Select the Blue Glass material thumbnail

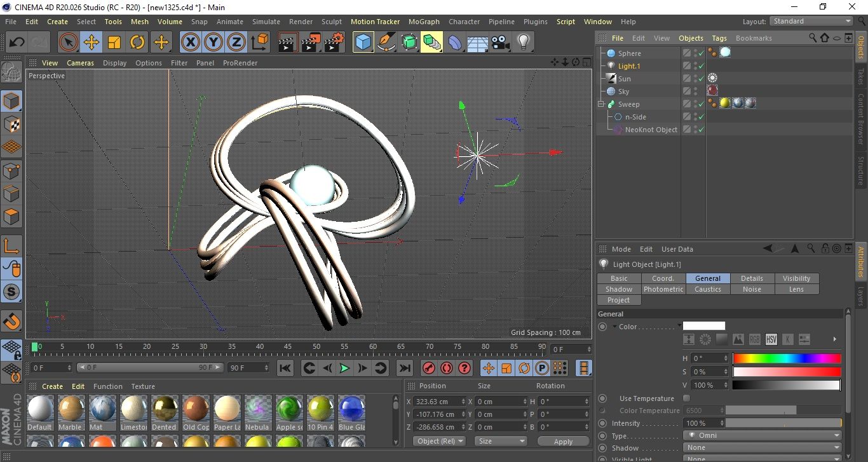[351, 412]
